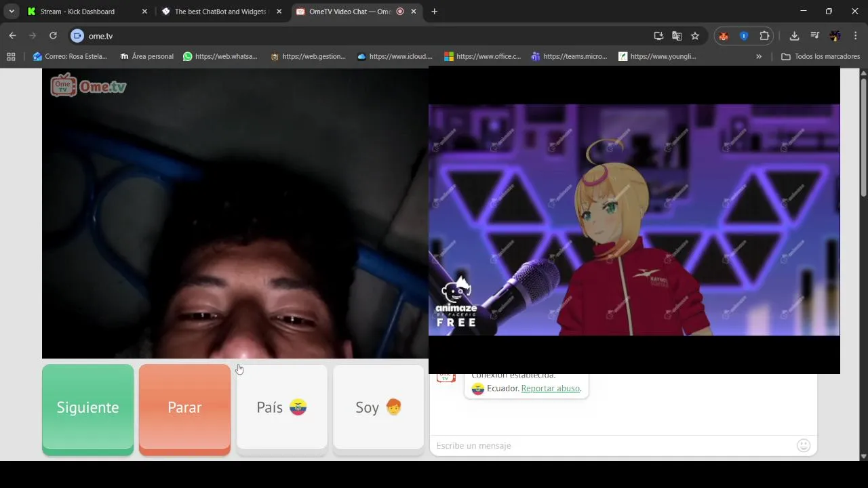Open the Extensions puzzle menu
This screenshot has height=488, width=868.
point(764,36)
